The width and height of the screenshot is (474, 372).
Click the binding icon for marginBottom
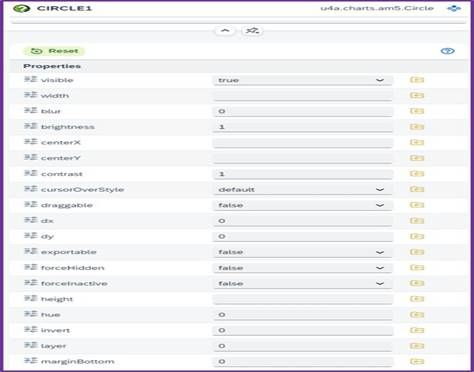(x=417, y=362)
